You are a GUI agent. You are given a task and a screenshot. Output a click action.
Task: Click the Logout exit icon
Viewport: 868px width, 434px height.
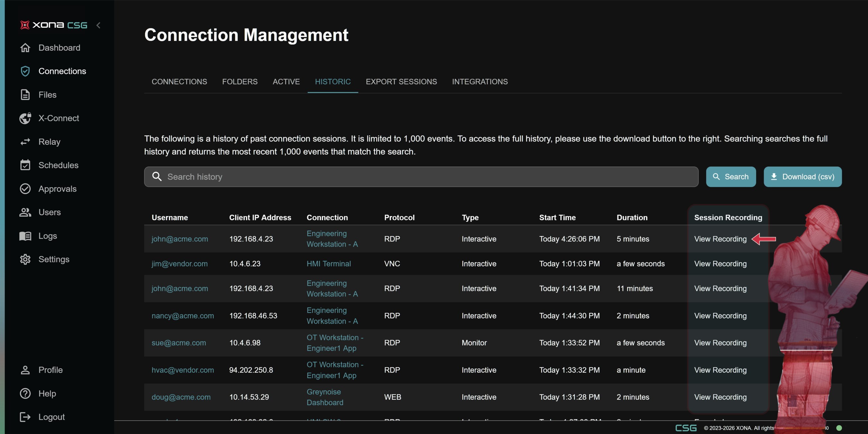click(25, 417)
